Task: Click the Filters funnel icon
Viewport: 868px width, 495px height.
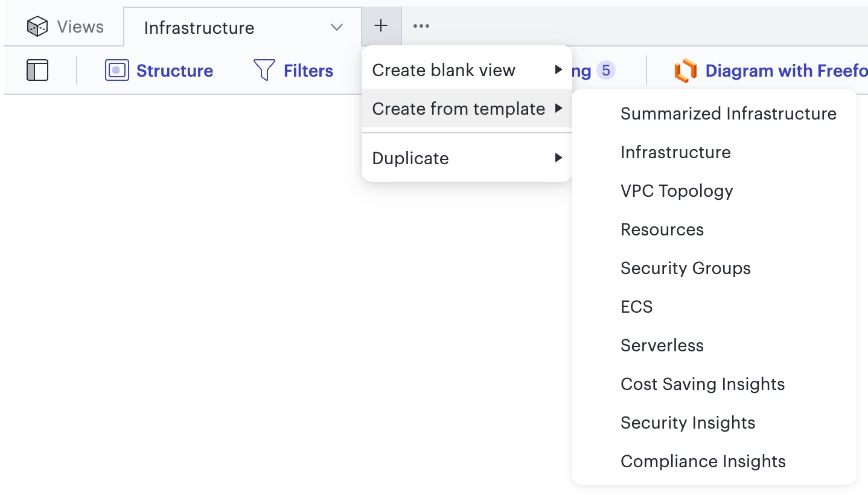Action: click(x=264, y=71)
